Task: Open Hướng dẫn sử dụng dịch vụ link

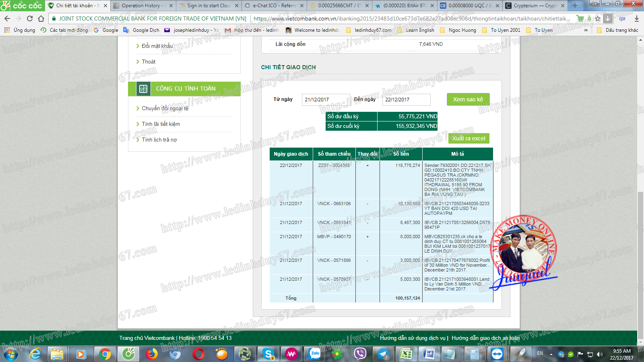Action: click(413, 338)
